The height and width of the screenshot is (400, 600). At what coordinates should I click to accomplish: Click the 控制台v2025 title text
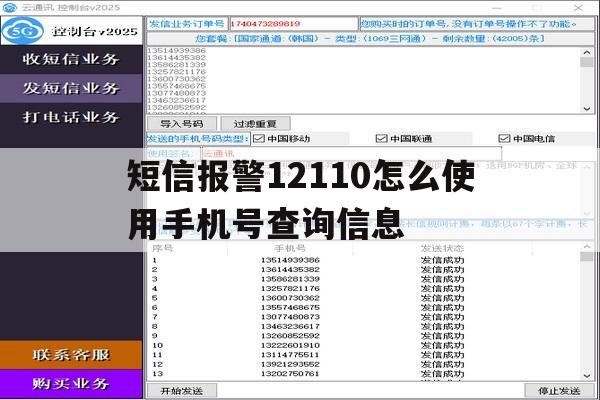[95, 31]
